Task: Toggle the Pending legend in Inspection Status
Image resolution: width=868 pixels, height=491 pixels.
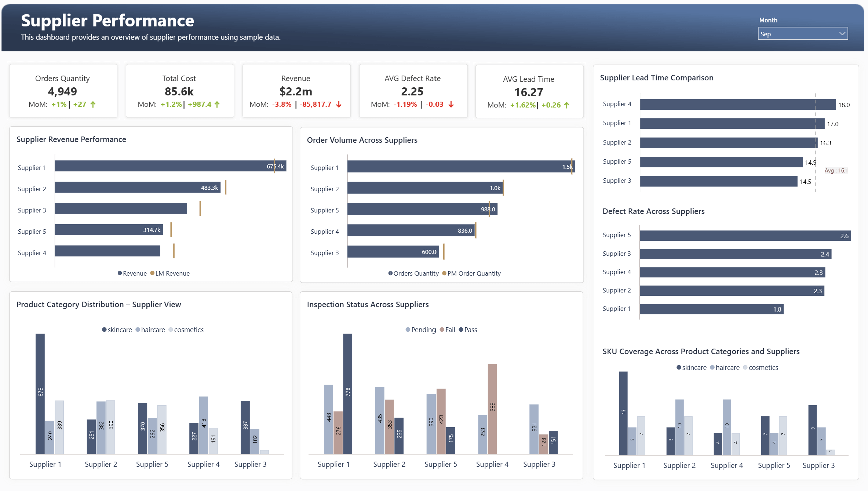Action: [x=421, y=330]
